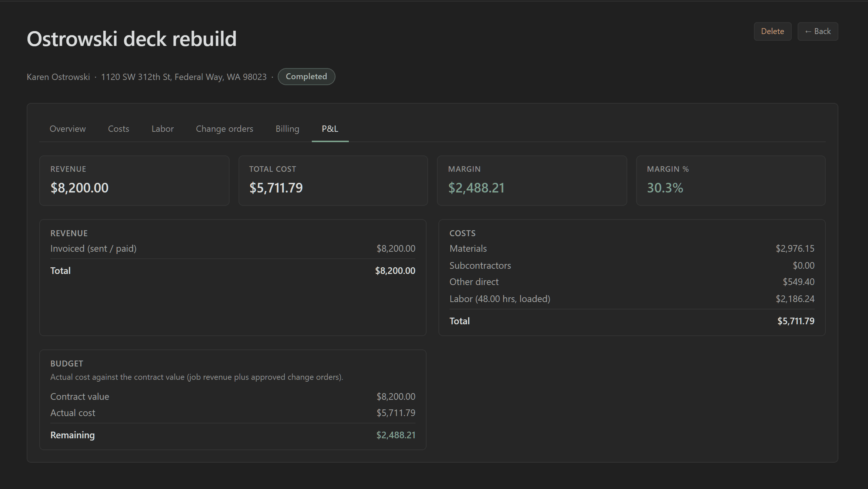Select the Invoiced (sent / paid) row label

point(93,248)
